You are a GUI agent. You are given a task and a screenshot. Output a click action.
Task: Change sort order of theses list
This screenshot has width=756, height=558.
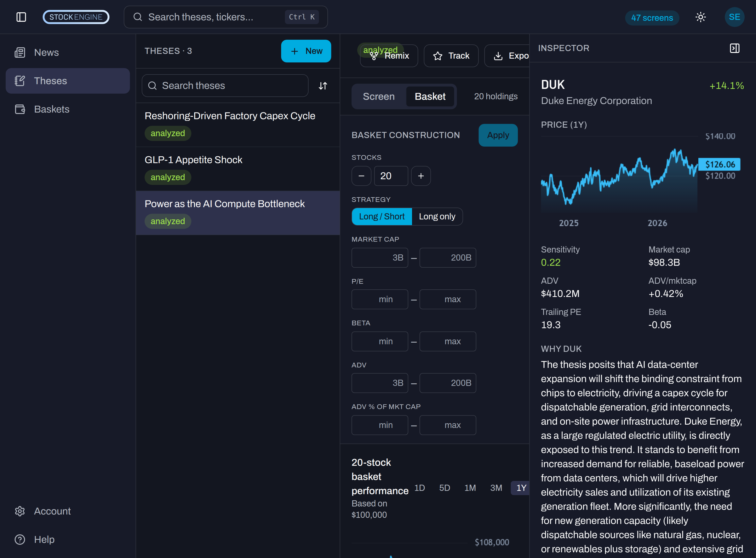pos(323,86)
